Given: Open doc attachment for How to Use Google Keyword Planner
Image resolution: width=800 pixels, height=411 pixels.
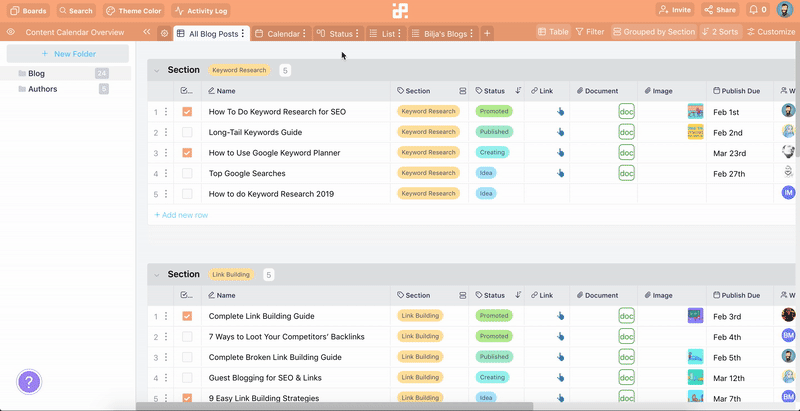Looking at the screenshot, I should click(x=626, y=152).
